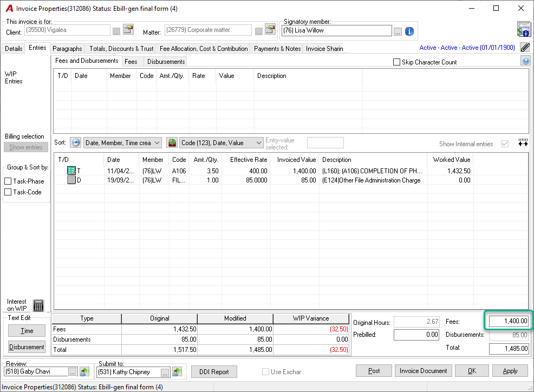Click the grey disbursement icon in the FIL row
This screenshot has width=534, height=392.
71,180
